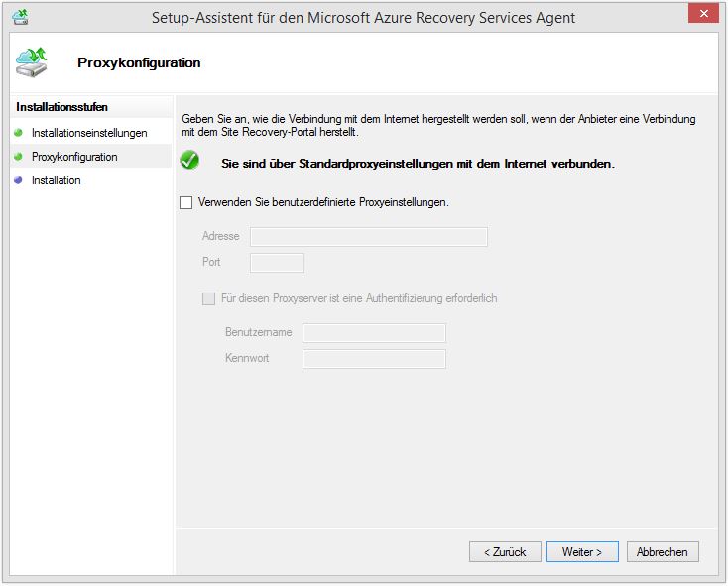The image size is (728, 586).
Task: Enable benutzerdefinierte Proxyeinstellungen checkbox
Action: point(186,202)
